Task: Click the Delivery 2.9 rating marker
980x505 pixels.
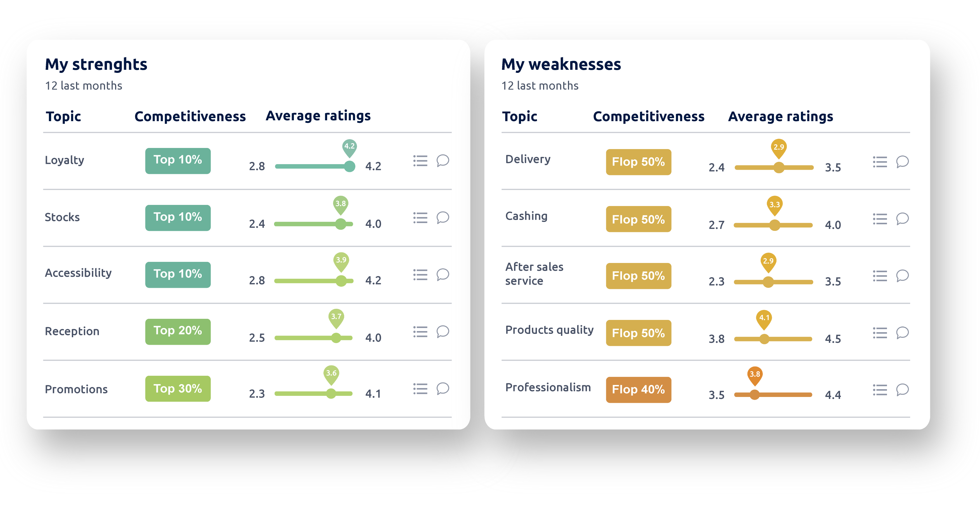Action: (778, 149)
